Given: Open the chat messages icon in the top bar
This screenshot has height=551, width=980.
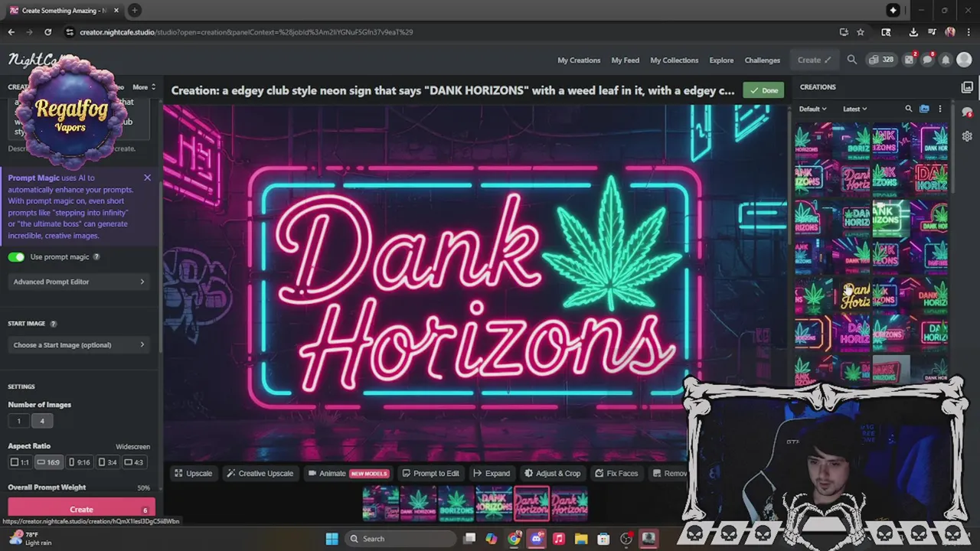Looking at the screenshot, I should tap(928, 60).
